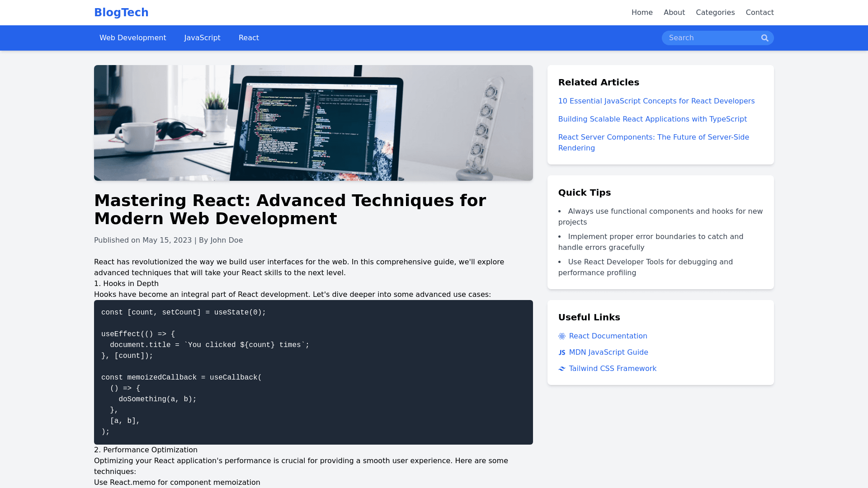This screenshot has width=868, height=488.
Task: Click the search magnifying glass icon
Action: point(764,38)
